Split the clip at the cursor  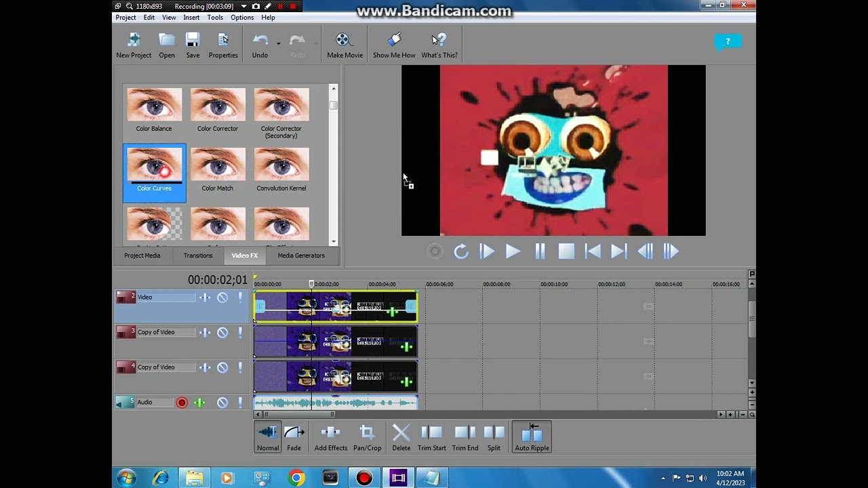[x=494, y=437]
